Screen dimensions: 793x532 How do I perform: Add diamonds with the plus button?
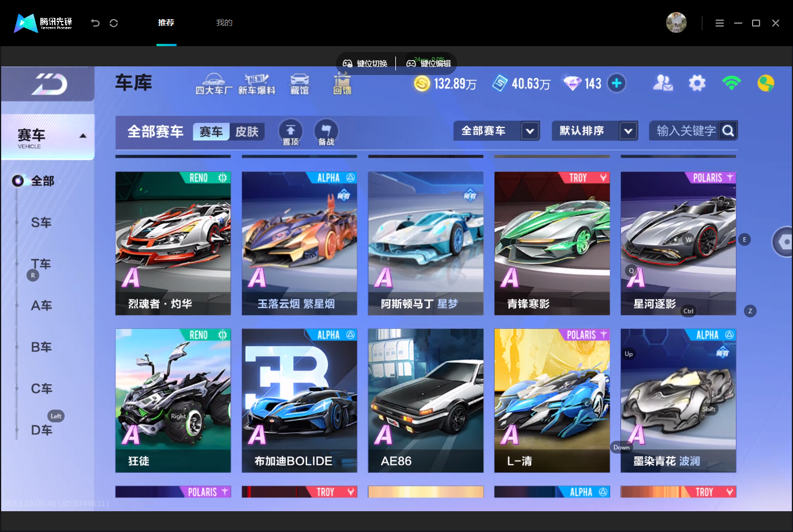click(x=616, y=84)
